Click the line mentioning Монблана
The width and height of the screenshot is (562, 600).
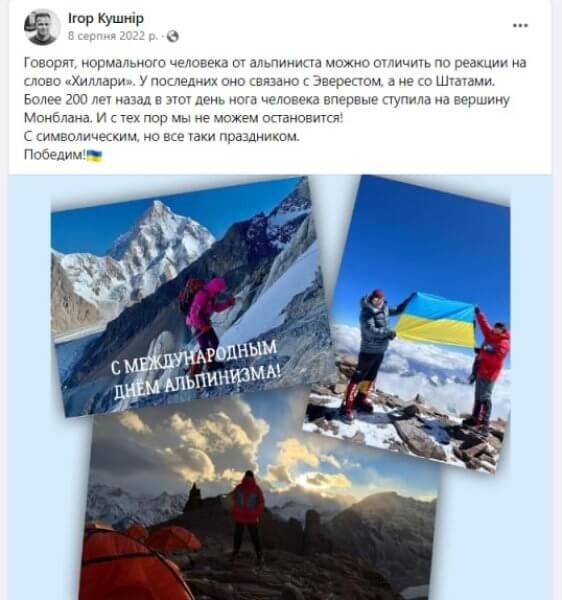(184, 118)
